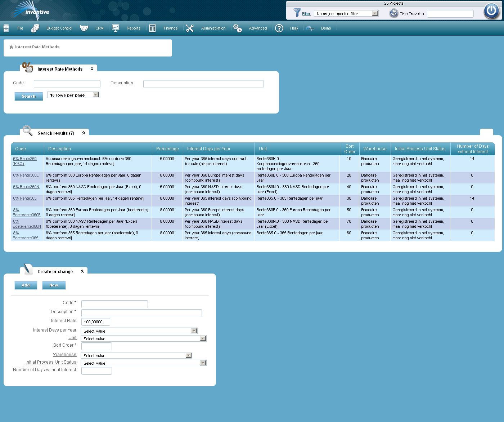Open the Filter link
The width and height of the screenshot is (504, 422).
pyautogui.click(x=306, y=14)
